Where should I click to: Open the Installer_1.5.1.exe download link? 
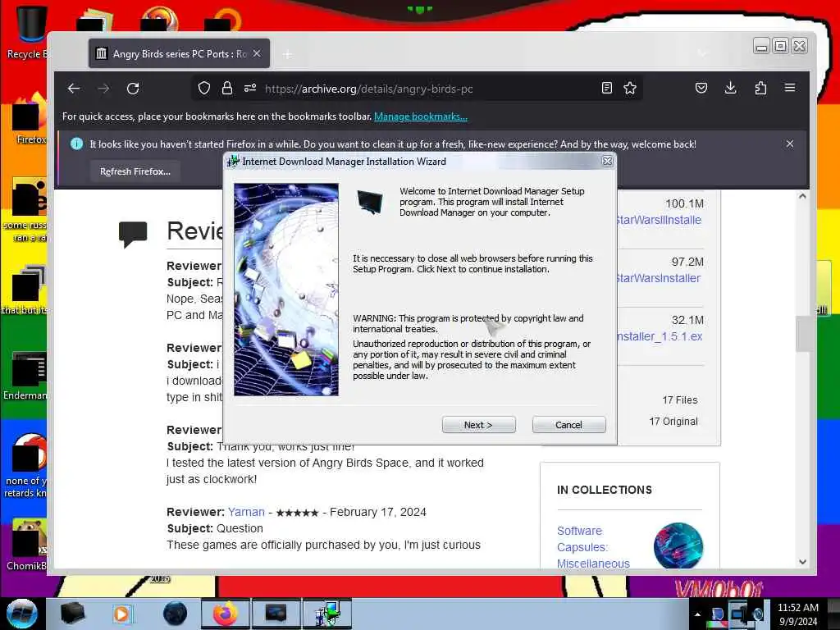tap(660, 336)
